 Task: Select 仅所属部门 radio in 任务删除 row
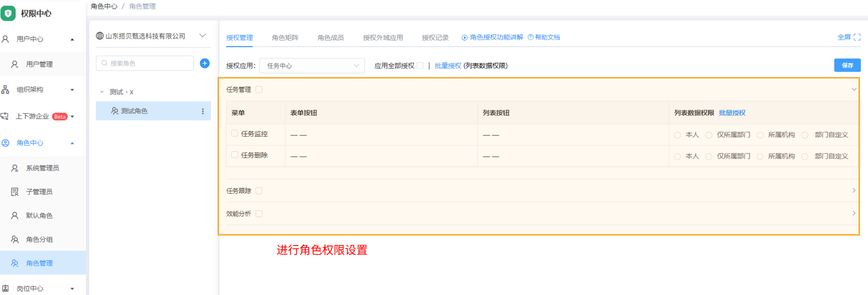pos(709,157)
